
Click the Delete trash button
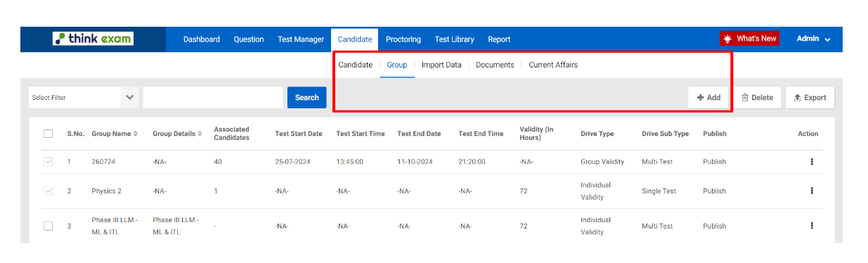(757, 98)
